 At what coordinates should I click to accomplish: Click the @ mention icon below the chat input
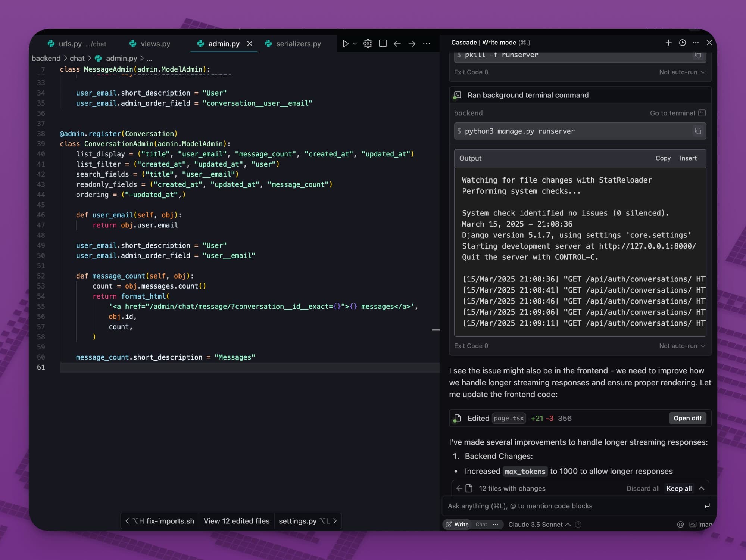680,524
